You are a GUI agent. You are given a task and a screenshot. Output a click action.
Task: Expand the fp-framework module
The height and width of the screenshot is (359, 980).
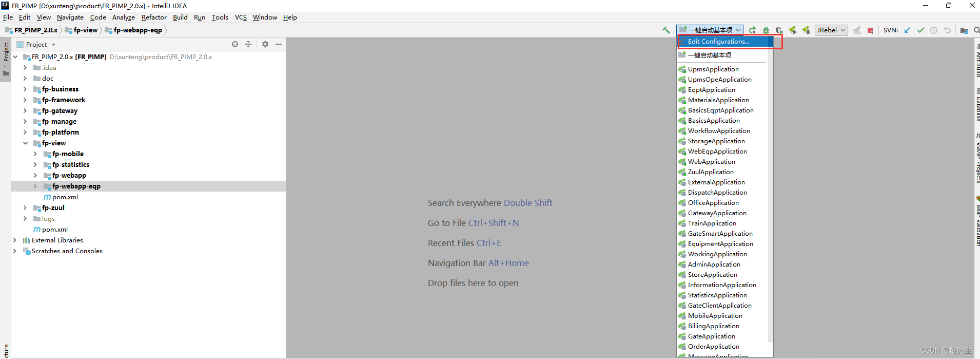pyautogui.click(x=25, y=100)
